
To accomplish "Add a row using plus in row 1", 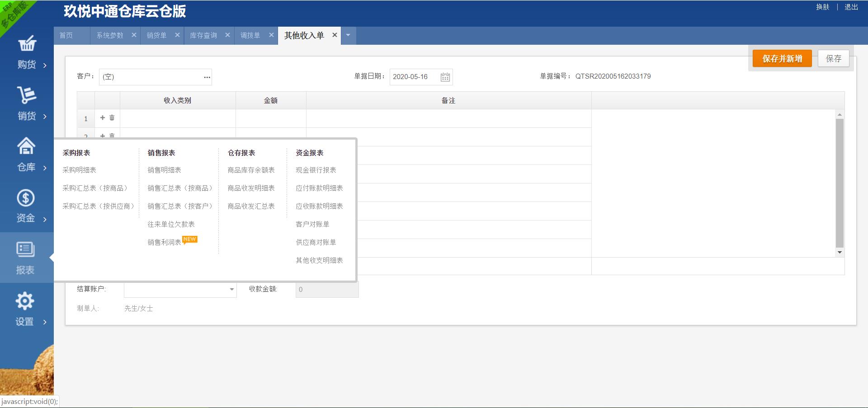I will [x=103, y=117].
